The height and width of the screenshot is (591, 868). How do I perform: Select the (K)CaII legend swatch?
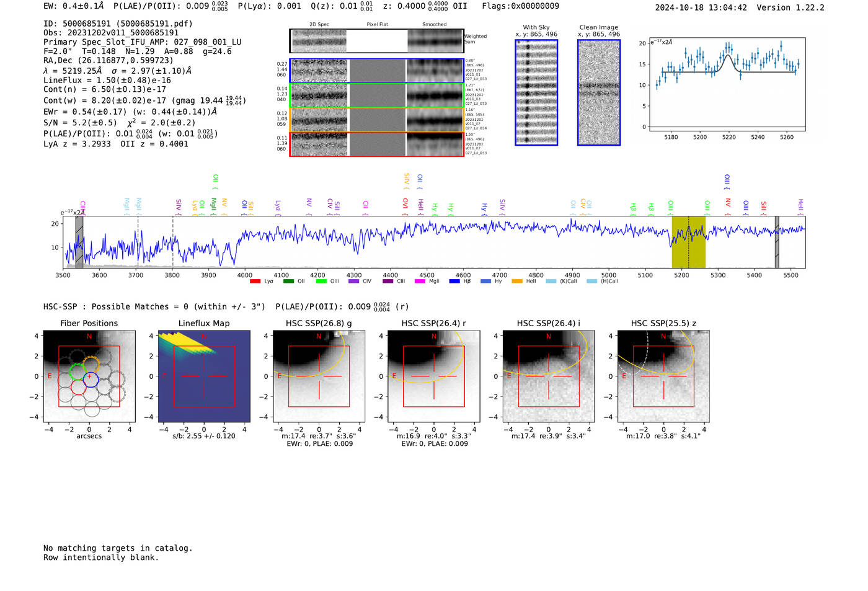(551, 282)
